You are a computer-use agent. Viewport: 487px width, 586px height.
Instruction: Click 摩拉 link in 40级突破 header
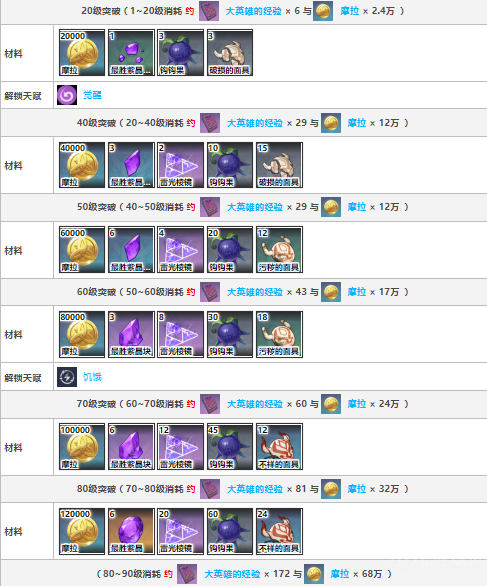(357, 123)
